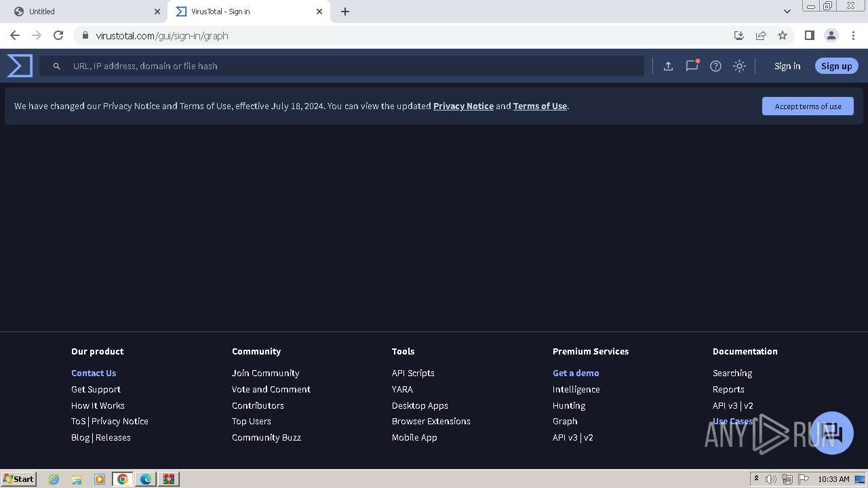Click the volume speaker tray icon

pyautogui.click(x=771, y=479)
